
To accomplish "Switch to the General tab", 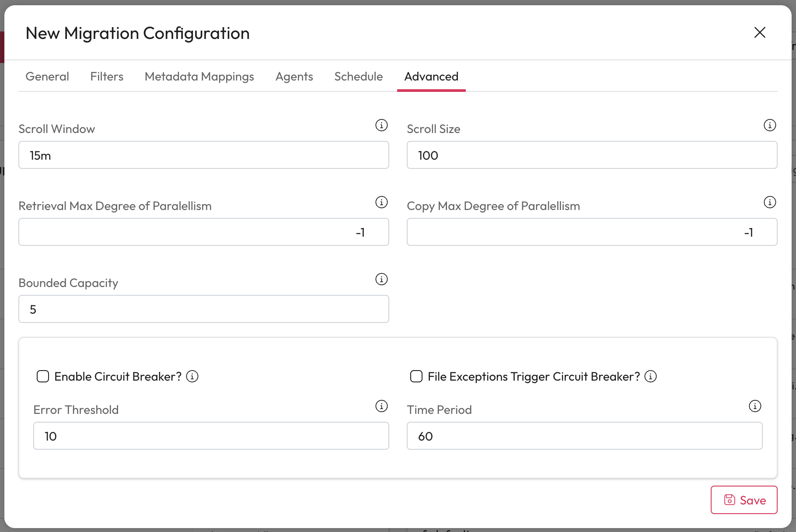I will point(47,77).
